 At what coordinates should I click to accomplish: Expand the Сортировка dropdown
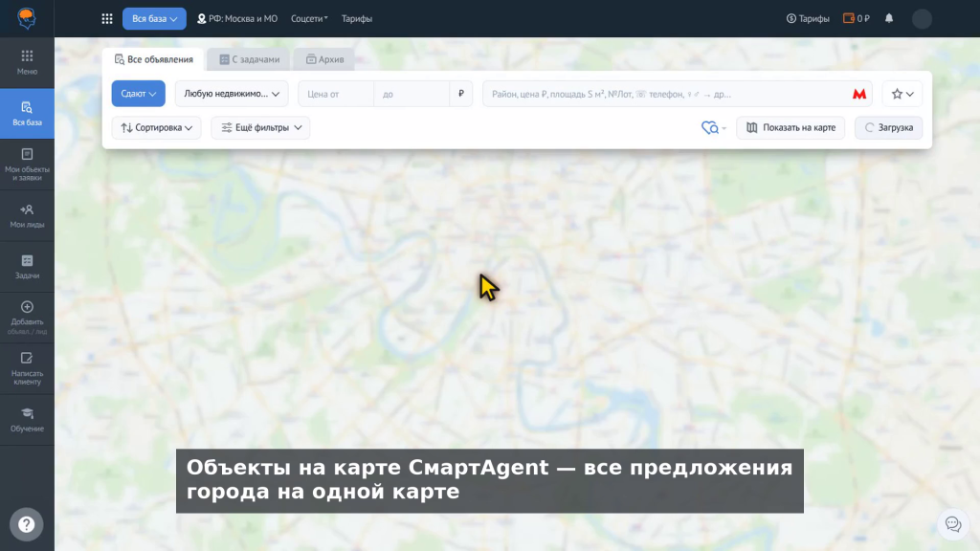[156, 127]
